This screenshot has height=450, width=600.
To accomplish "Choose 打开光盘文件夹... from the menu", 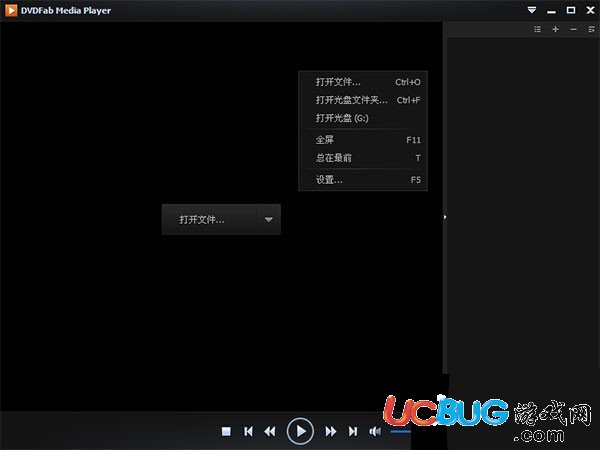I will 363,100.
